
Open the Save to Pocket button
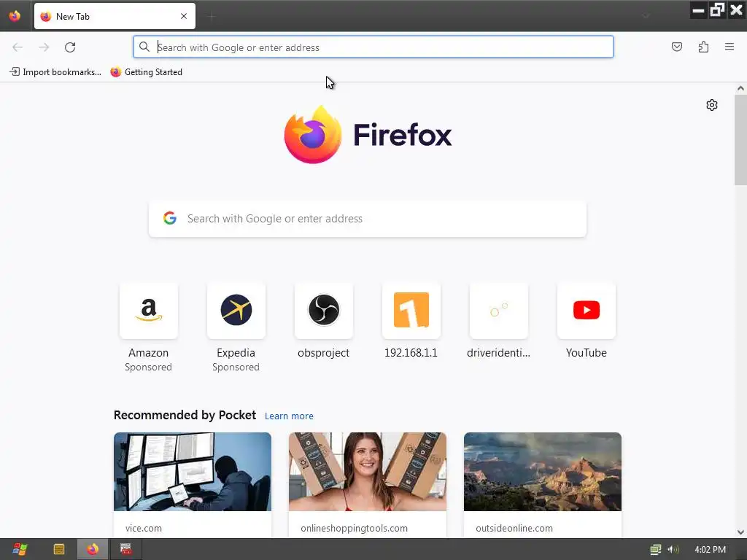[x=677, y=47]
